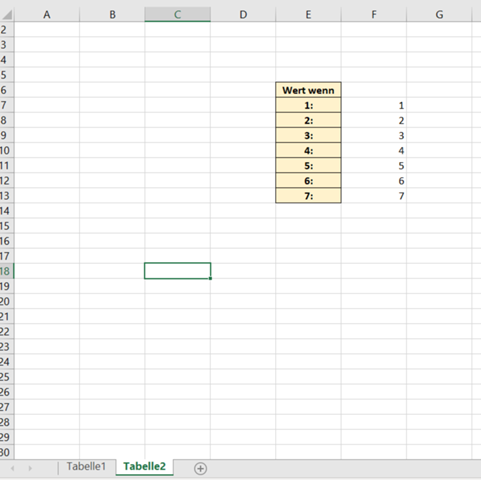481x480 pixels.
Task: Select the Tabelle2 sheet tab
Action: pyautogui.click(x=144, y=466)
